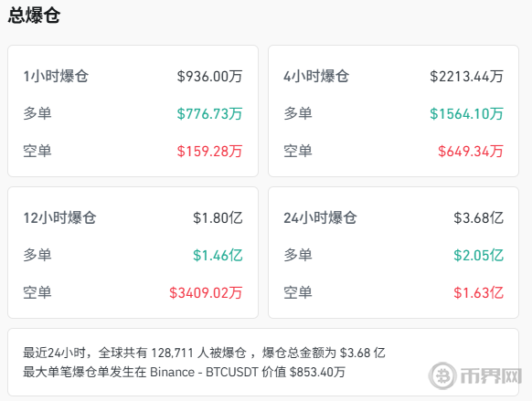Click the red $3409.02万 short value
The width and height of the screenshot is (532, 401).
point(206,293)
